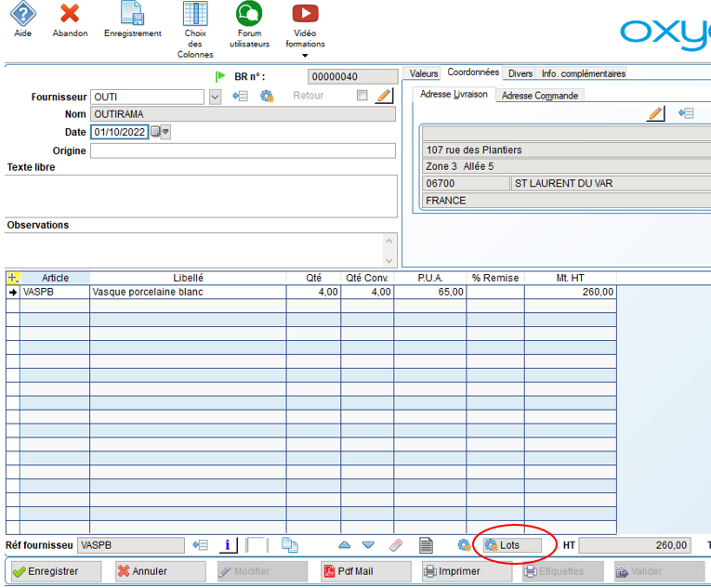Move line down with blue down arrow
This screenshot has height=588, width=711.
coord(368,544)
